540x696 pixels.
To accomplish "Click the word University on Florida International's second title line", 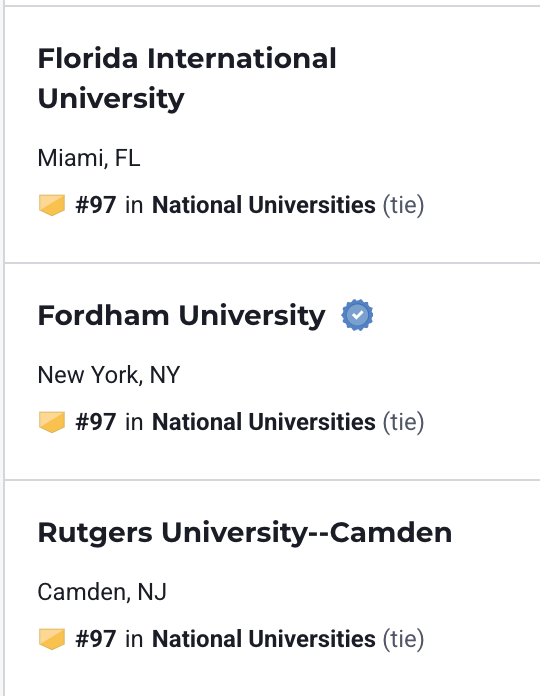I will pyautogui.click(x=111, y=99).
